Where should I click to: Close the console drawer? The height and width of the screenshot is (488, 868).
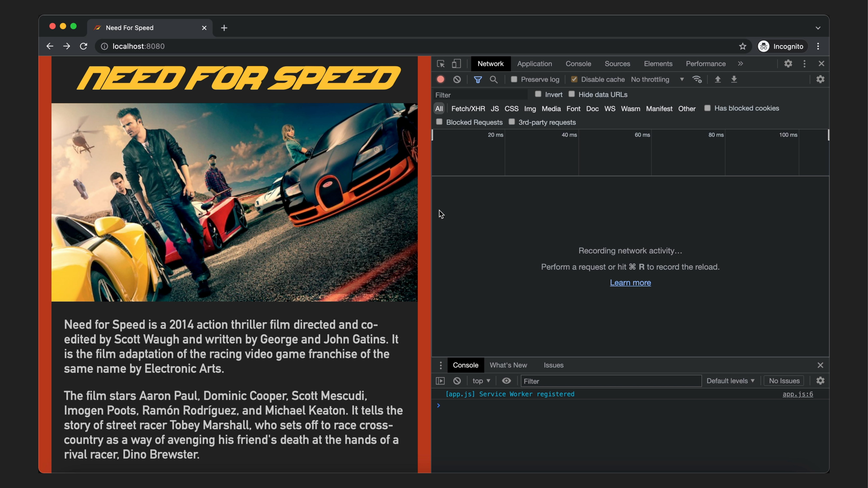pyautogui.click(x=820, y=365)
